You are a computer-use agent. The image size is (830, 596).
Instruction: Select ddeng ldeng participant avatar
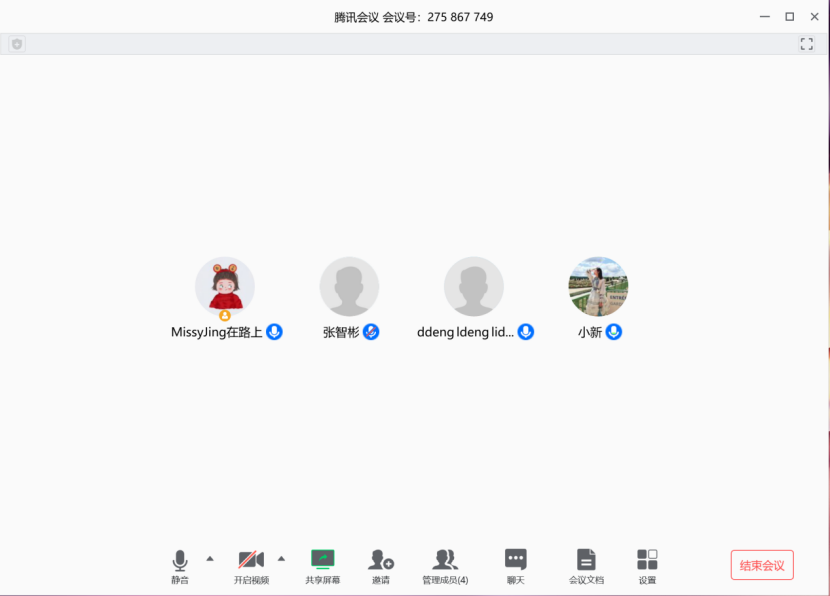[x=474, y=286]
